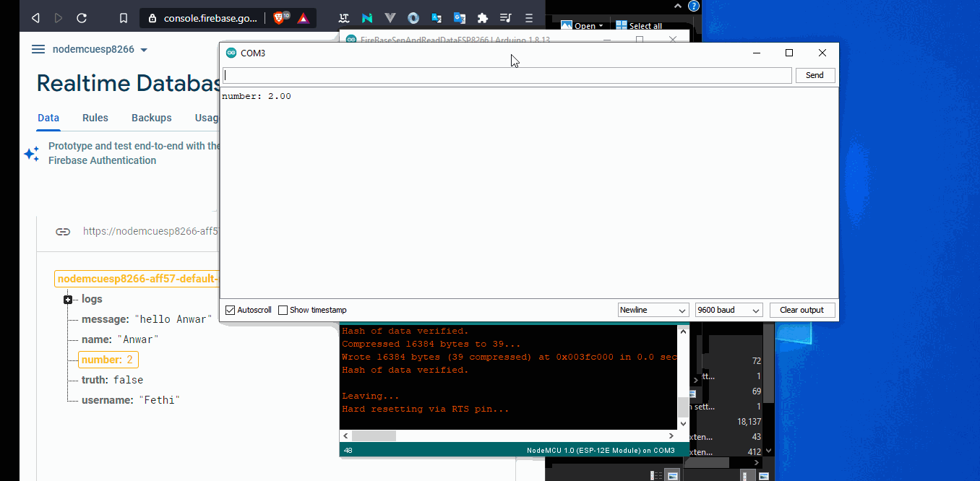This screenshot has width=980, height=481.
Task: Click the Select all icon in File Explorer
Action: coord(622,25)
